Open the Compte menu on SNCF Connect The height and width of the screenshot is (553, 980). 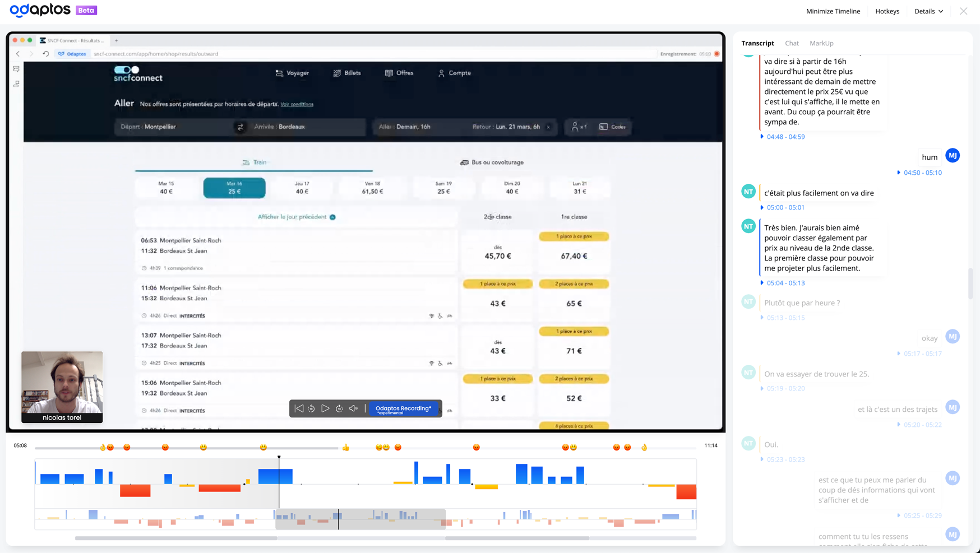(x=455, y=73)
